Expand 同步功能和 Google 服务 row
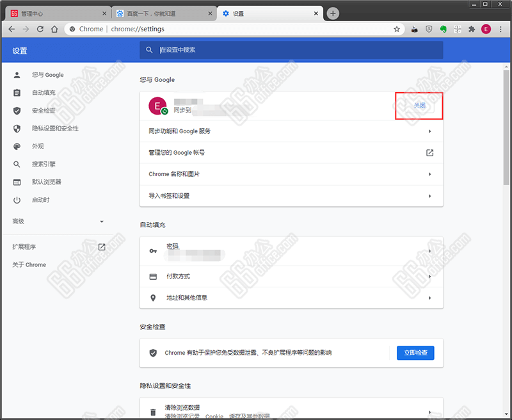This screenshot has height=420, width=512. 291,131
